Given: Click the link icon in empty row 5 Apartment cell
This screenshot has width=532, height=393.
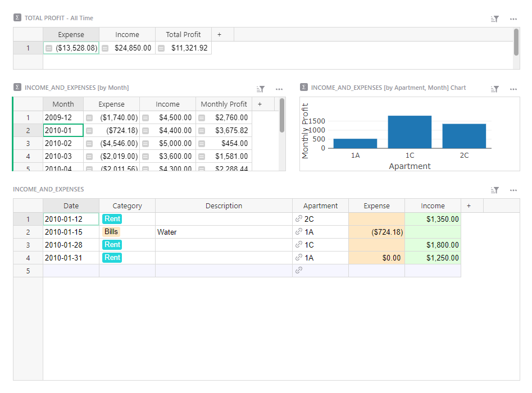Looking at the screenshot, I should (x=298, y=271).
